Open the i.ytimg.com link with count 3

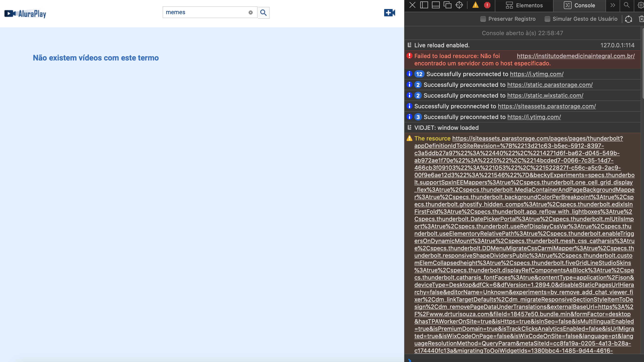coord(534,117)
